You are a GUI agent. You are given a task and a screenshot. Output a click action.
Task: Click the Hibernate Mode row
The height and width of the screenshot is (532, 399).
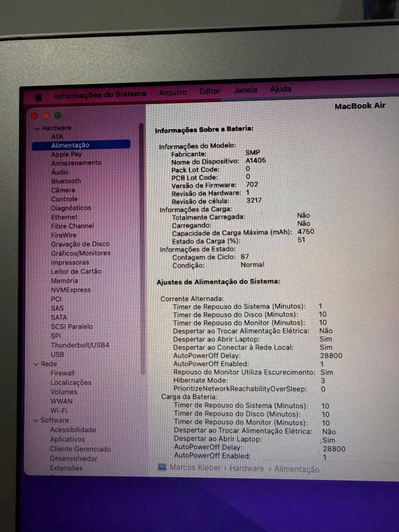pos(250,380)
